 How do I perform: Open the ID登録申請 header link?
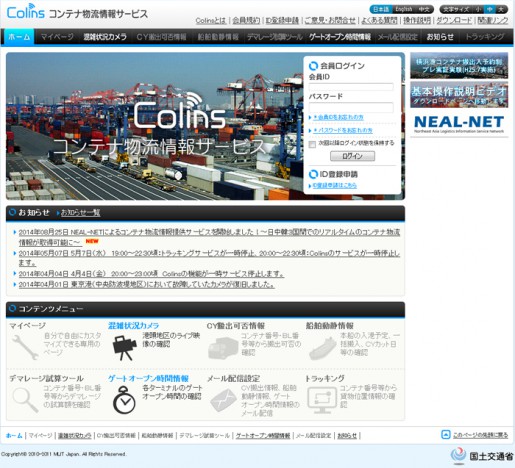(282, 21)
